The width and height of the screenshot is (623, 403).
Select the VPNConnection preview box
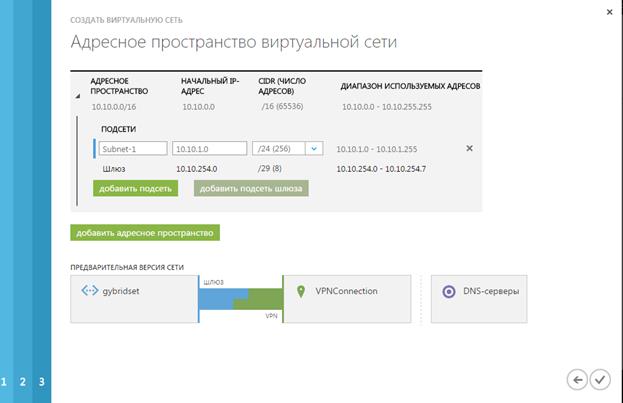(347, 299)
